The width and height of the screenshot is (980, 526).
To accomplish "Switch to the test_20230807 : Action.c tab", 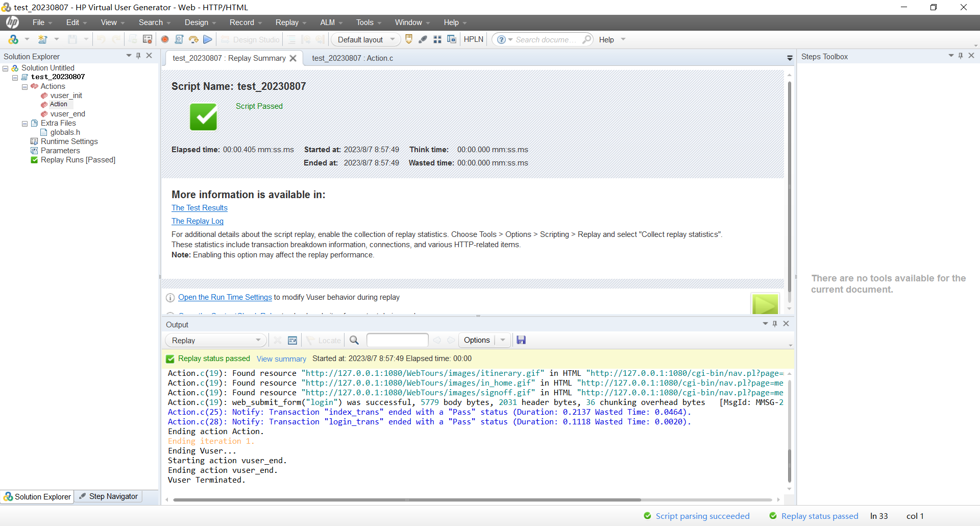I will 352,58.
